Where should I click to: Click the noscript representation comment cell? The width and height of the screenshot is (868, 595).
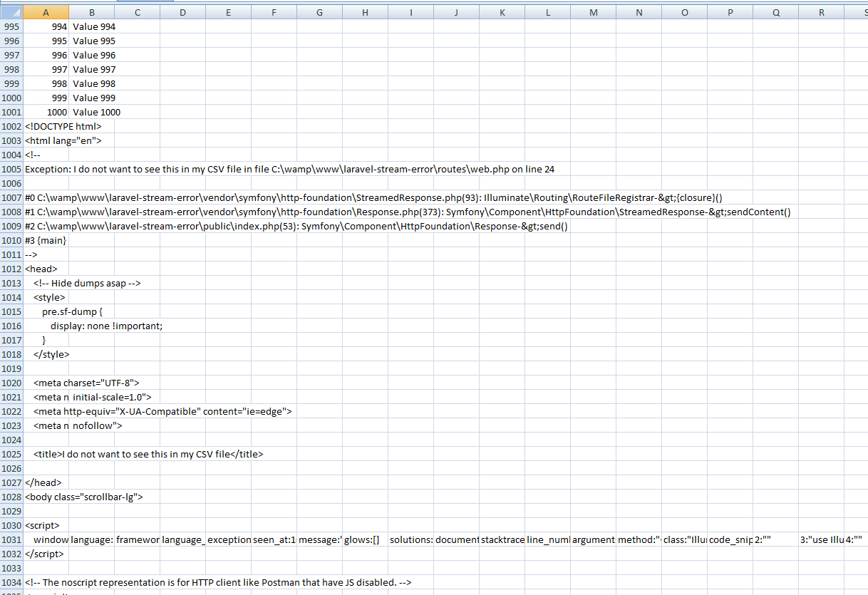click(x=218, y=582)
